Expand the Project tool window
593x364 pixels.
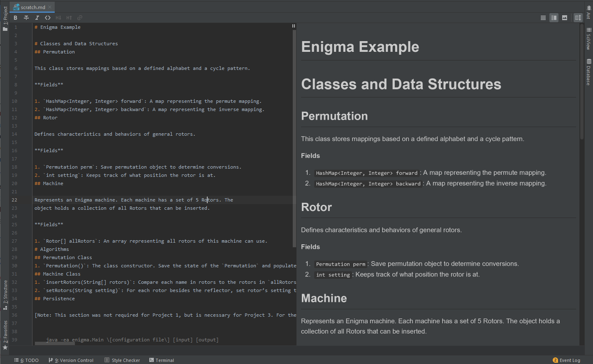coord(5,12)
